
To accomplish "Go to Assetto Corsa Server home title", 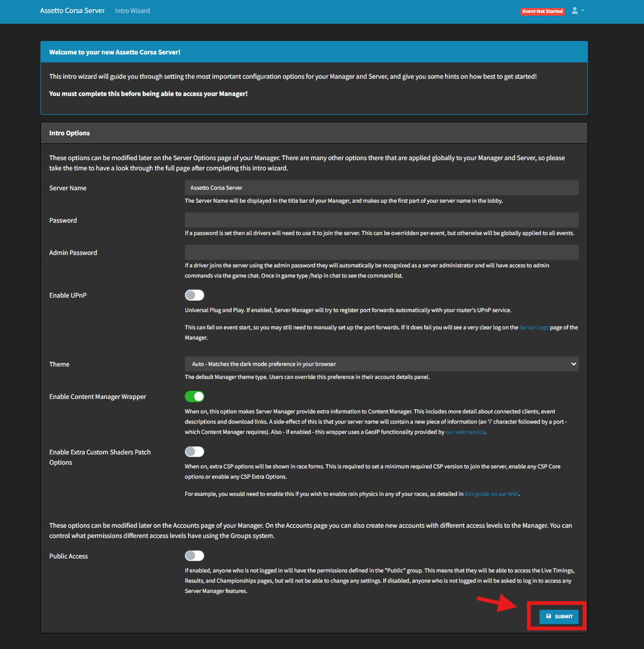I will click(72, 10).
